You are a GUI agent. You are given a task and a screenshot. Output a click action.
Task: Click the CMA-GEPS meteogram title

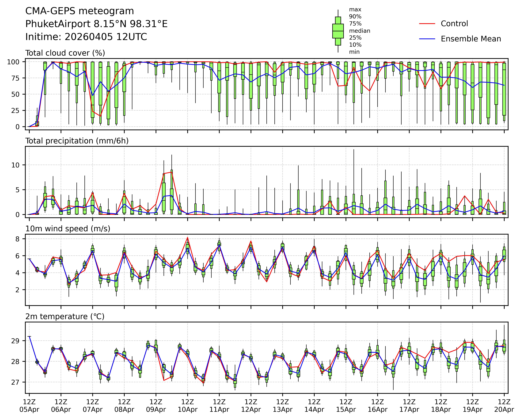coord(80,11)
